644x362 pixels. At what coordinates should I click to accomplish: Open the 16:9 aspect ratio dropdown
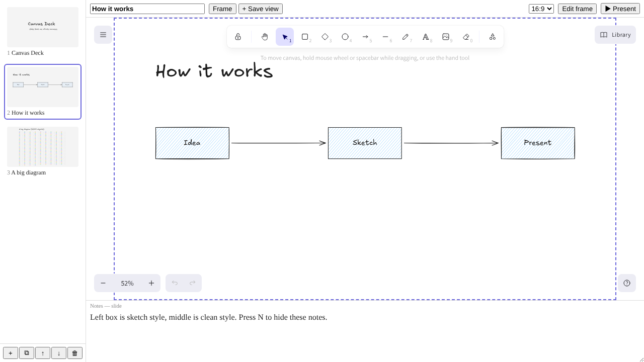[541, 9]
